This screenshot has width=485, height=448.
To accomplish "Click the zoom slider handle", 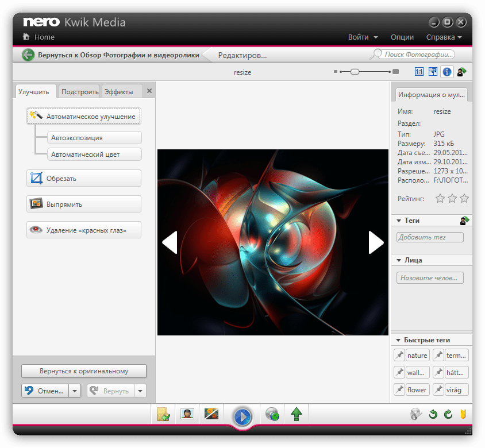I will tap(355, 72).
